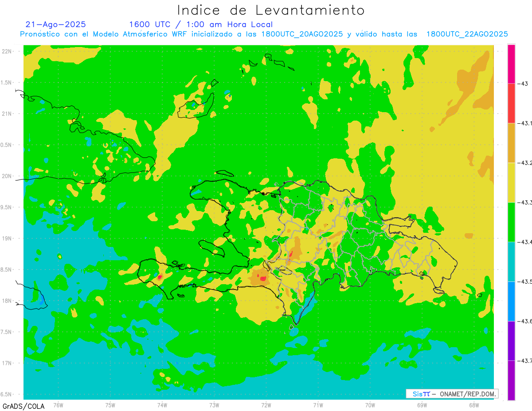Click the legend value "-43.3"

pyautogui.click(x=525, y=202)
